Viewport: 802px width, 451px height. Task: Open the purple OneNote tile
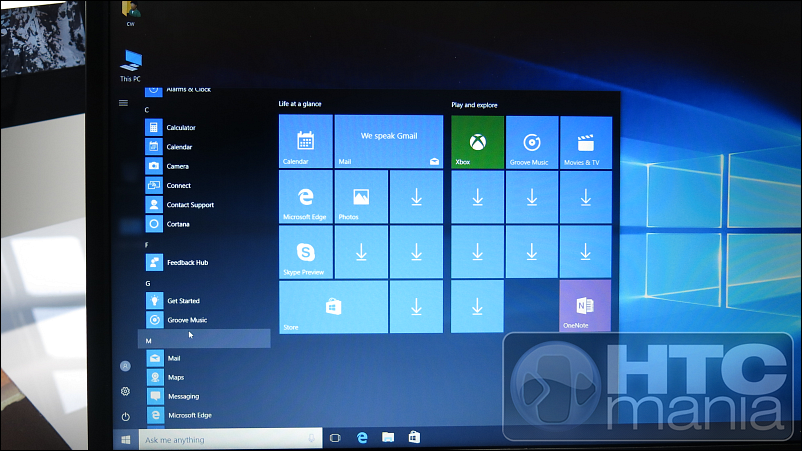(x=585, y=305)
